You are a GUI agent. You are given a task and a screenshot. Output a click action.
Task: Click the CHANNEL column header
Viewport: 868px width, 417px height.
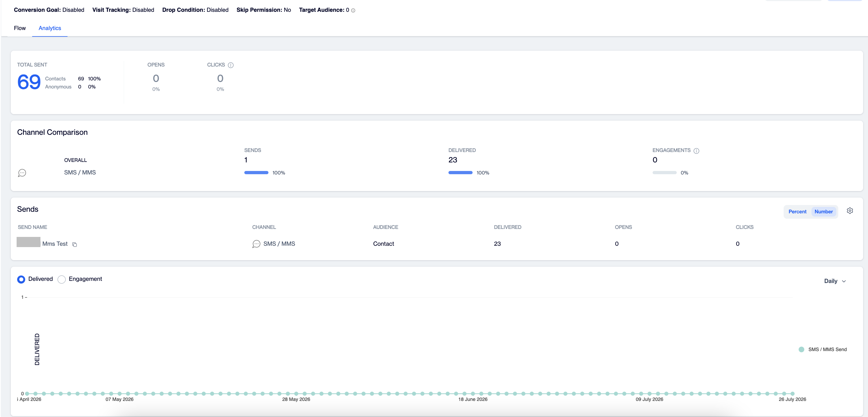pos(264,227)
